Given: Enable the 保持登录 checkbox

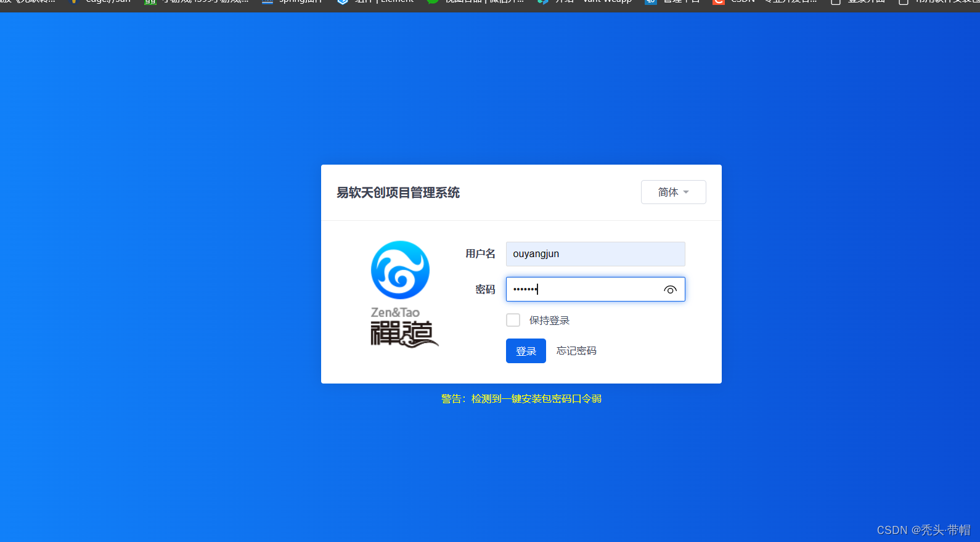Looking at the screenshot, I should click(513, 320).
